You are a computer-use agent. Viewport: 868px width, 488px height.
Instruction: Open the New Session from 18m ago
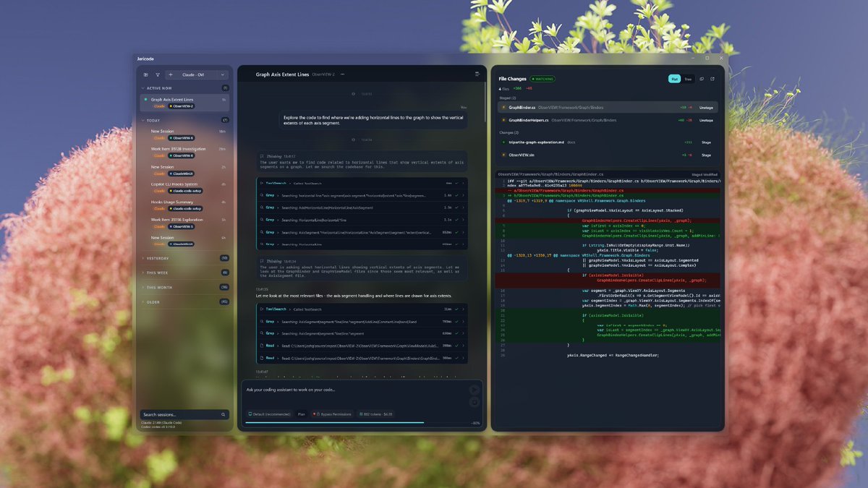(x=184, y=134)
